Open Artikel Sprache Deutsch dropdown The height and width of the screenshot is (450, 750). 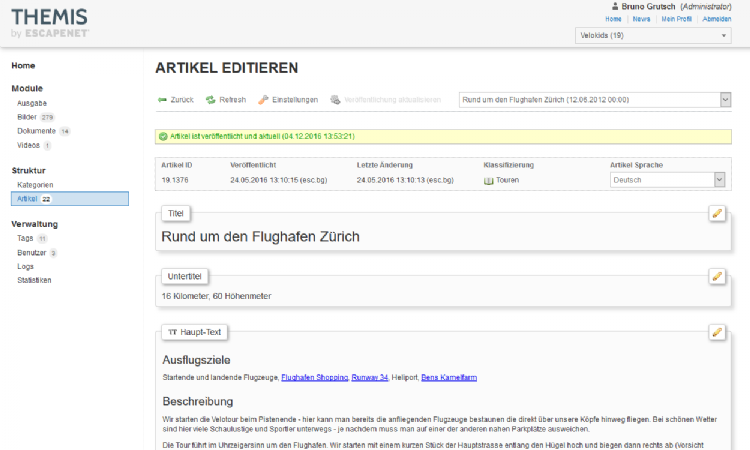[x=667, y=180]
